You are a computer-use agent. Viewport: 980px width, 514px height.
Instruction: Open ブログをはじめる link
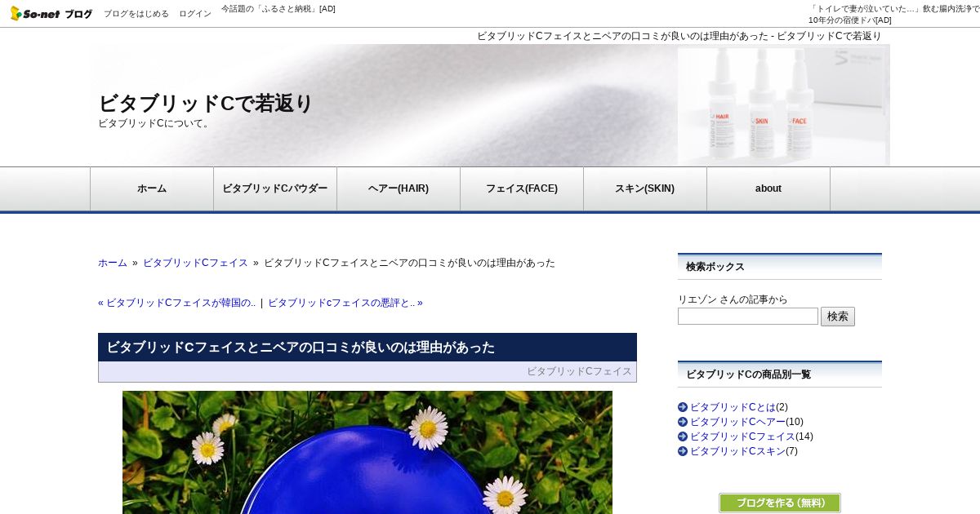click(x=136, y=14)
